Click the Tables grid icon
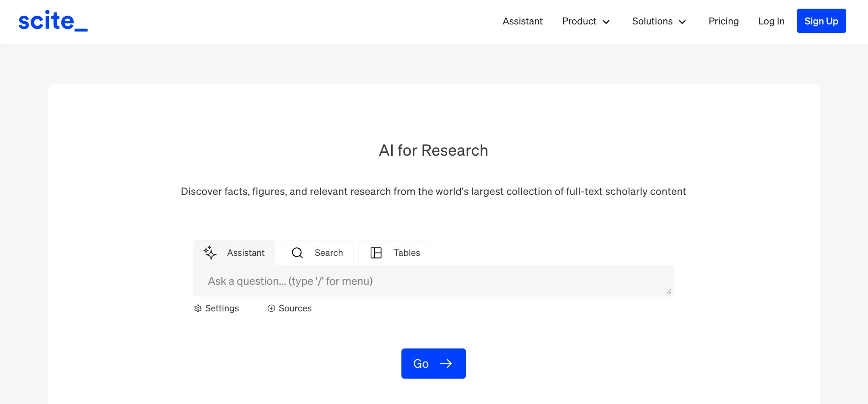868x404 pixels. pyautogui.click(x=376, y=253)
